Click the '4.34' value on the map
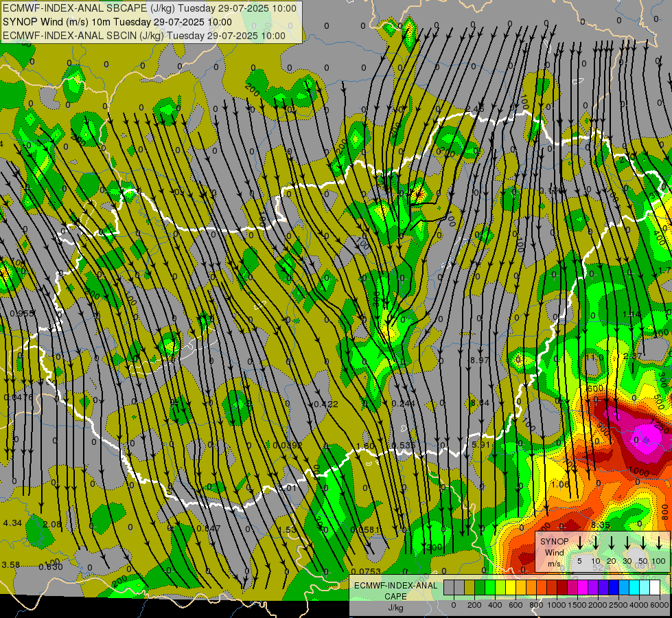The width and height of the screenshot is (672, 618). 12,523
